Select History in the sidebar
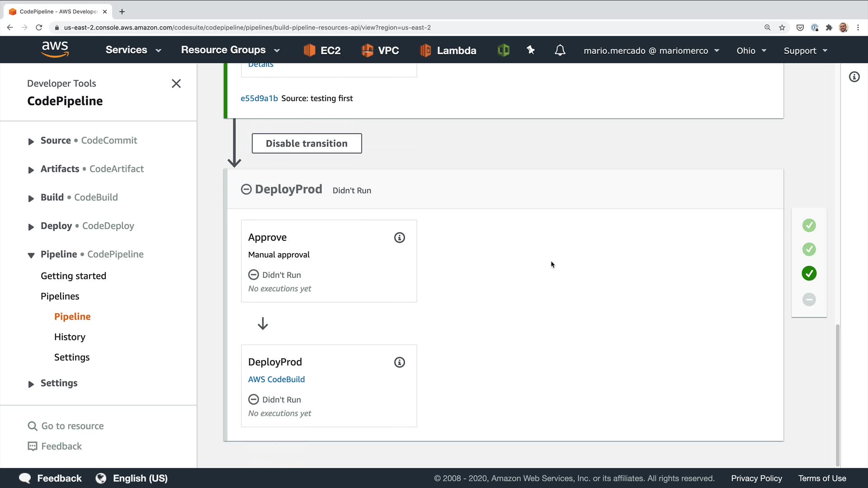The height and width of the screenshot is (488, 868). coord(70,337)
